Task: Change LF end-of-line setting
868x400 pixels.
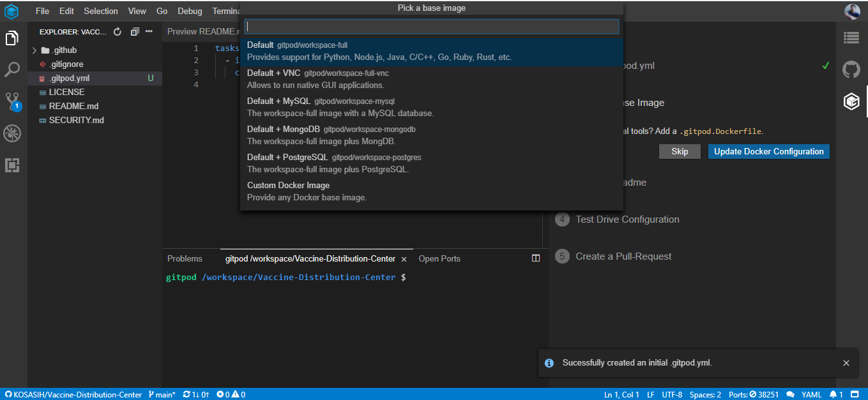Action: (651, 394)
